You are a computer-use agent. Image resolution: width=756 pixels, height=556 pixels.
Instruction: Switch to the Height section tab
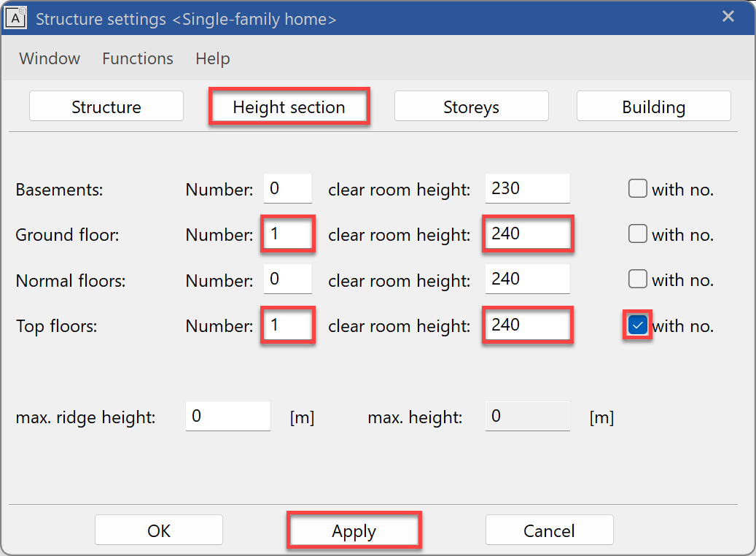289,107
